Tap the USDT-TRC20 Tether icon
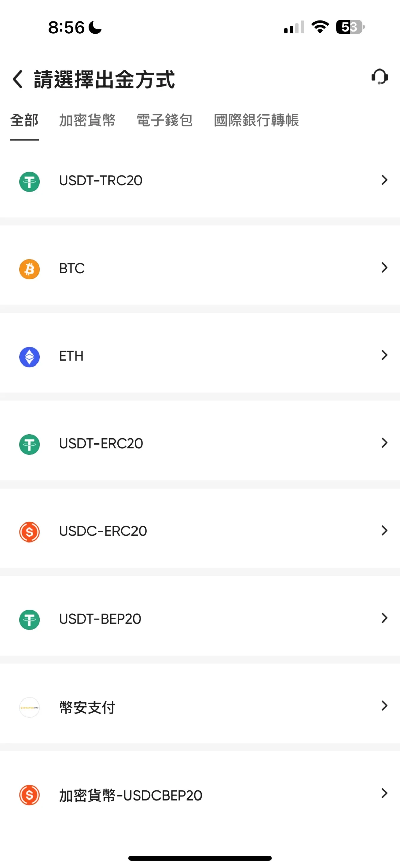Image resolution: width=400 pixels, height=868 pixels. [x=29, y=181]
